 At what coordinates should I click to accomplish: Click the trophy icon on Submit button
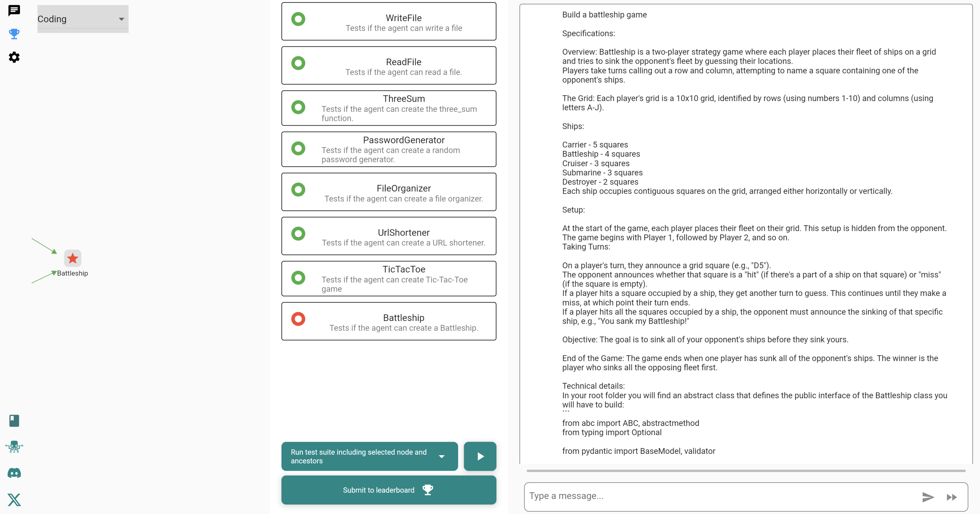[x=428, y=490]
